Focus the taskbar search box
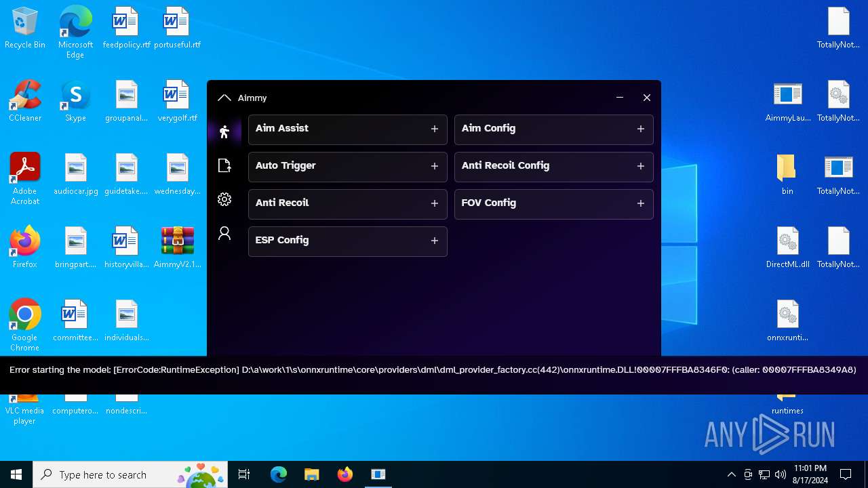 click(129, 474)
